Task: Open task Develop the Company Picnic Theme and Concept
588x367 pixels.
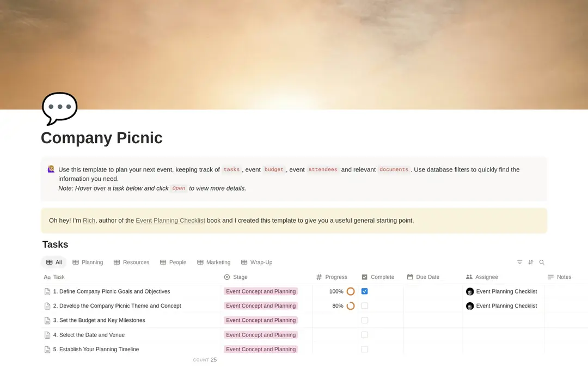Action: [117, 306]
